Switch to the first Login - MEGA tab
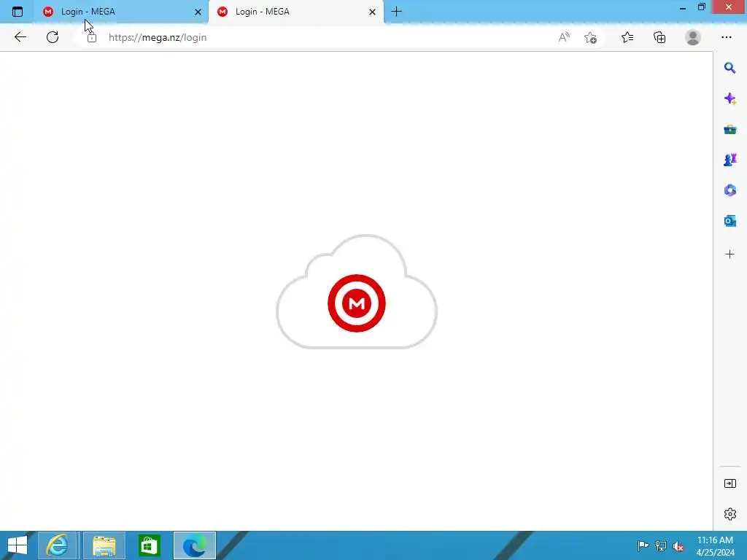This screenshot has height=560, width=747. [x=120, y=12]
